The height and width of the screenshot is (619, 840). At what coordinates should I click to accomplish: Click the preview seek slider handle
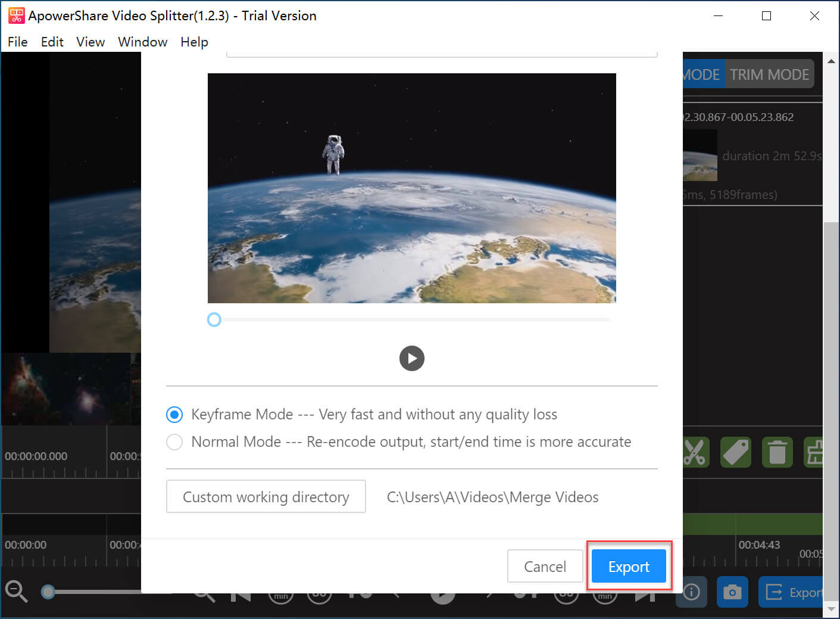(214, 320)
